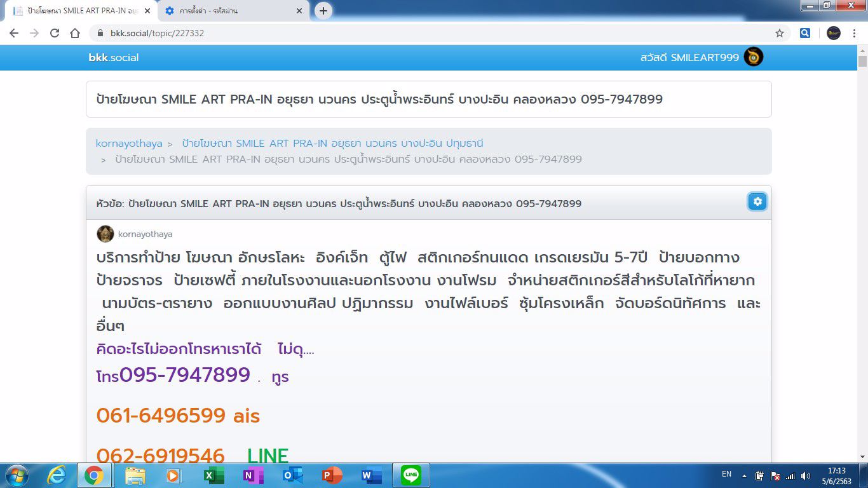
Task: Open the kornayothaya author name link
Action: (145, 234)
